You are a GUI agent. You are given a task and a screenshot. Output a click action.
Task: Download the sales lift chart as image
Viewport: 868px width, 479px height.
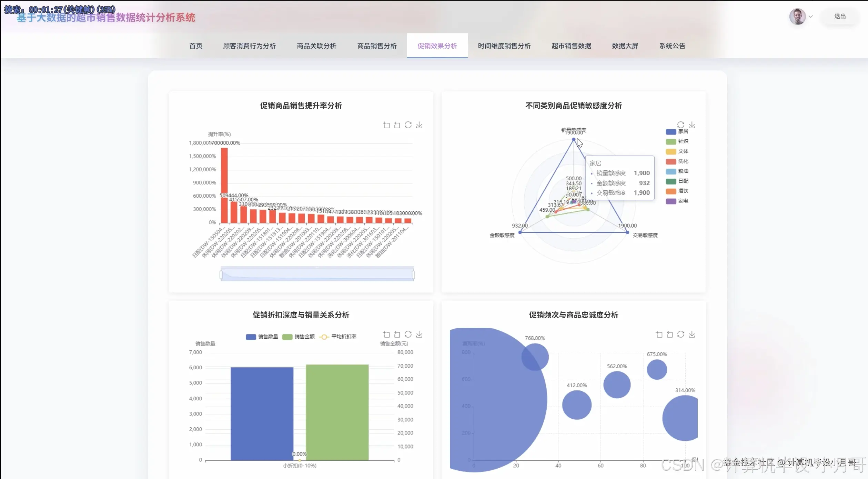click(x=419, y=125)
